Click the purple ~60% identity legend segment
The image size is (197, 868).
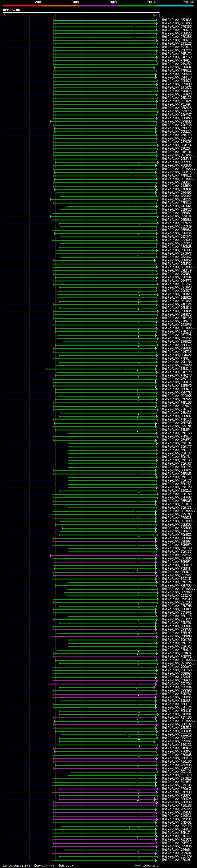tap(98, 6)
